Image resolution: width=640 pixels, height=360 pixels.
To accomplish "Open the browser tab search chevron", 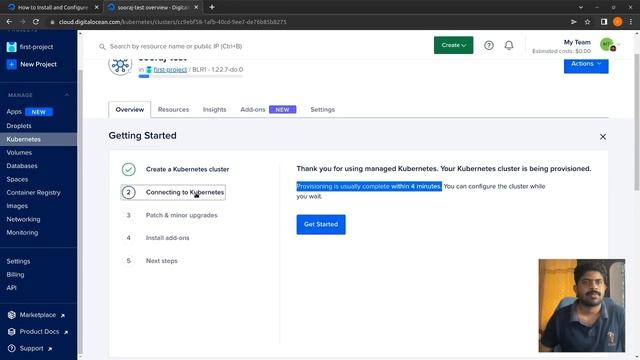I will pos(580,7).
